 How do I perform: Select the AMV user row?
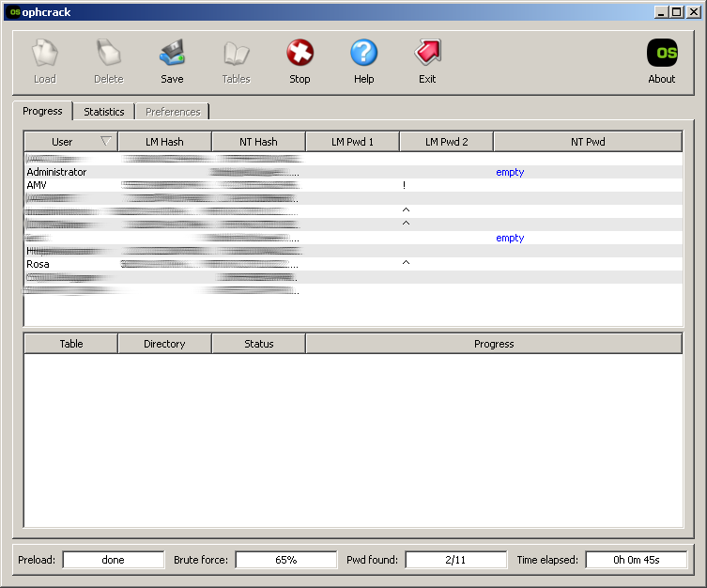pos(353,185)
